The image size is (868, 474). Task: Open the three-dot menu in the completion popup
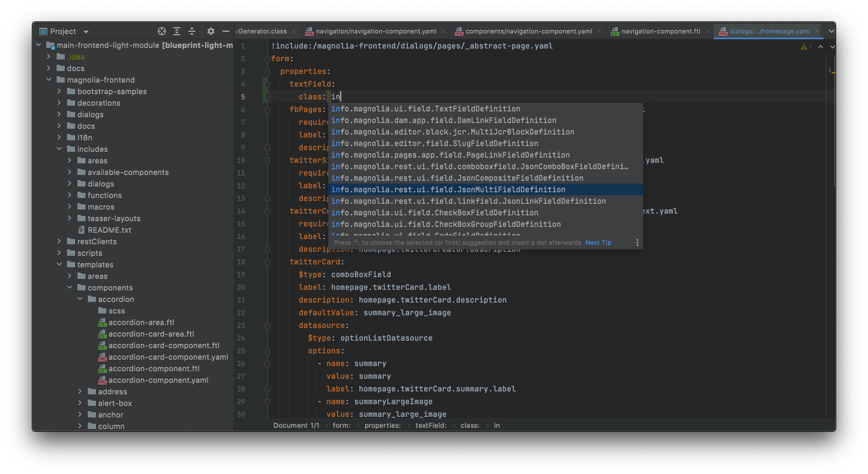(x=637, y=242)
